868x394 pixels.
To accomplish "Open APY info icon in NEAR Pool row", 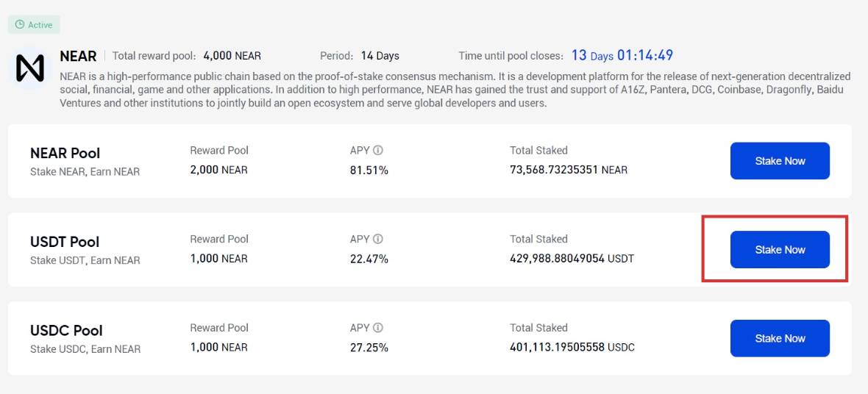I will coord(378,151).
